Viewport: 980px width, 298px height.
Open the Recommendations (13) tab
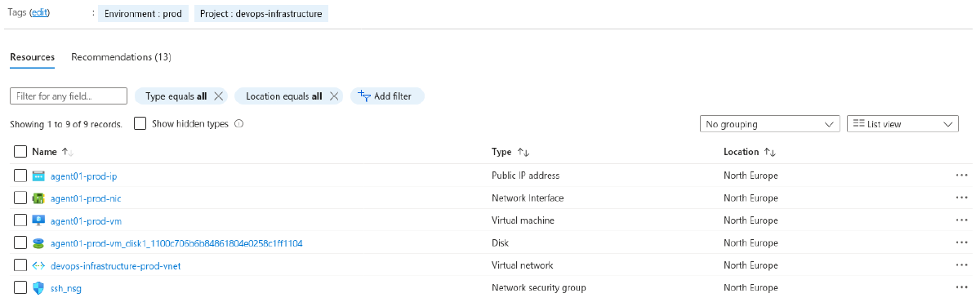tap(121, 57)
